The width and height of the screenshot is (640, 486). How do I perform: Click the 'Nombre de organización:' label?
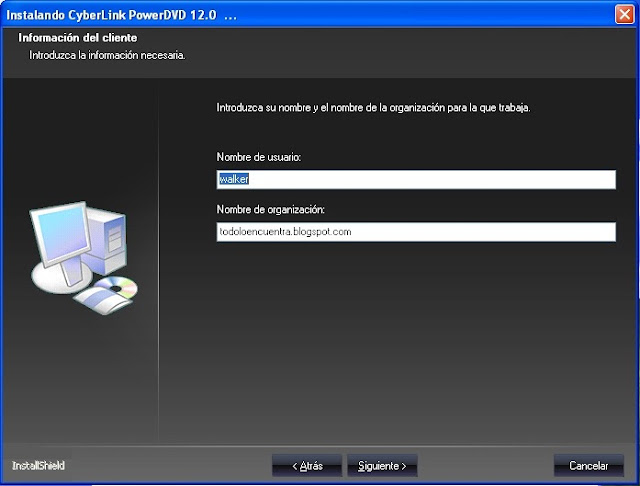coord(271,209)
